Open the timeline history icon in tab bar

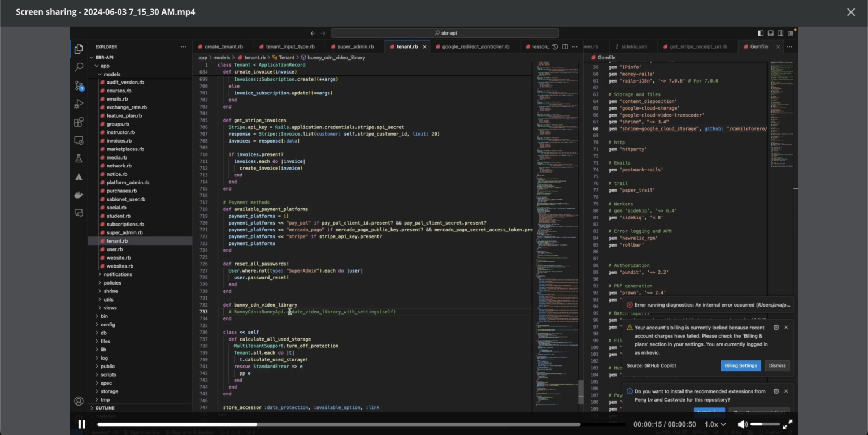click(x=555, y=46)
